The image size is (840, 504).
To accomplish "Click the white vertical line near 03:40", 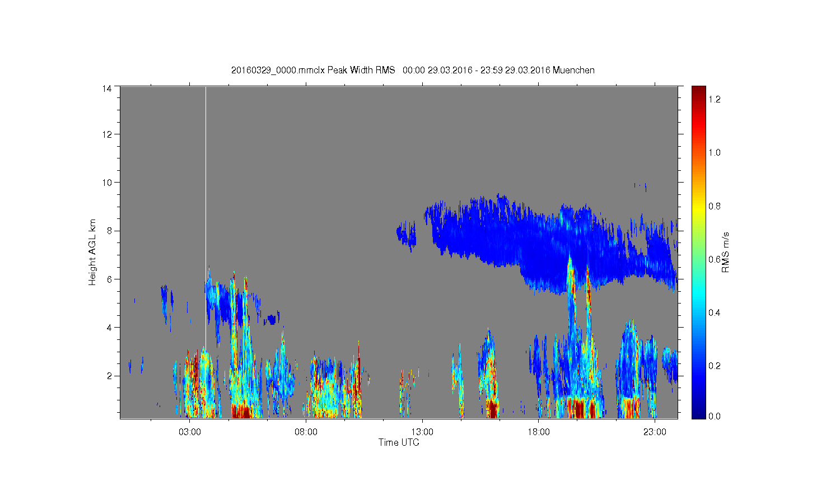I will 206,218.
